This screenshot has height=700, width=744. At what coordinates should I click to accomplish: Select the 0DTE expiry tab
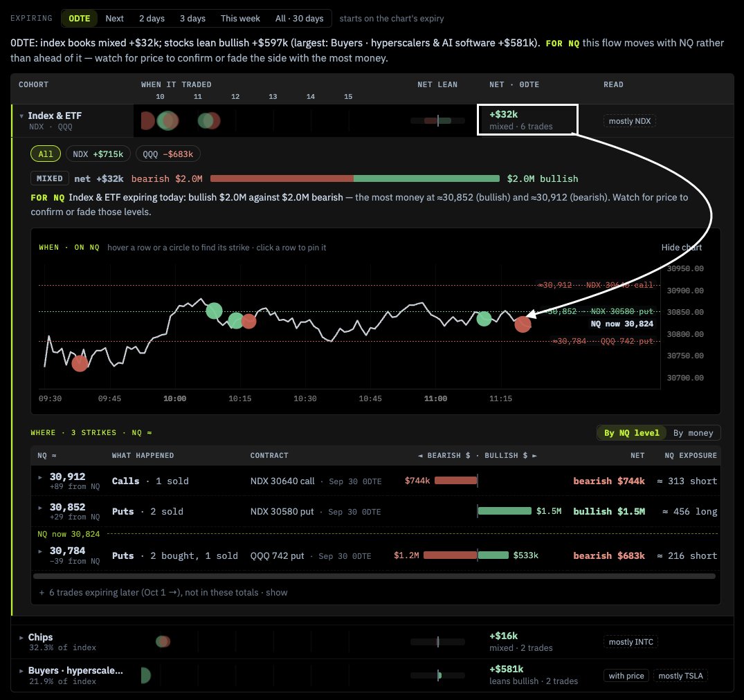79,19
